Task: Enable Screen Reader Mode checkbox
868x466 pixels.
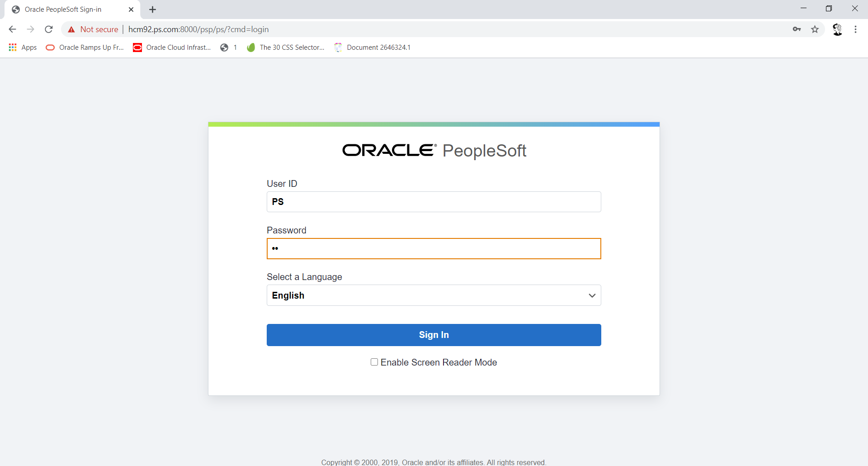Action: [x=374, y=362]
